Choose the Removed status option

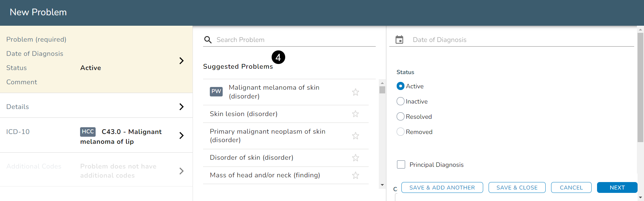(400, 132)
